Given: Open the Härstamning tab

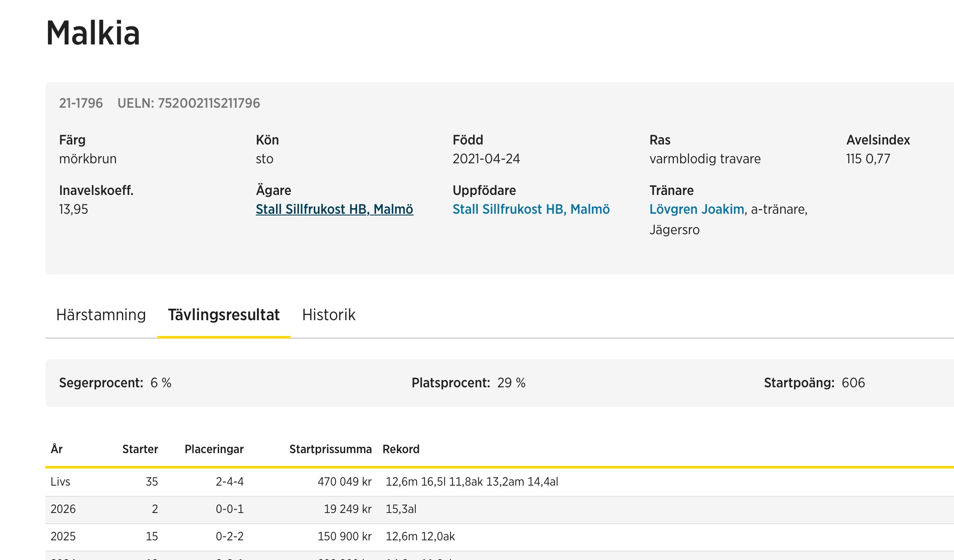Looking at the screenshot, I should pos(101,315).
